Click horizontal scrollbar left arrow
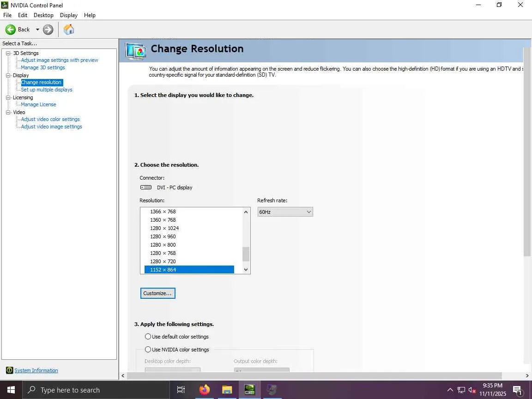 point(123,375)
